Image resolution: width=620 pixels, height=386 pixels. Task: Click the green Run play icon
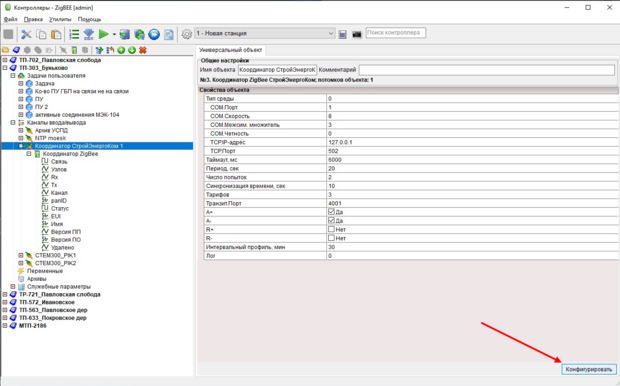[104, 34]
